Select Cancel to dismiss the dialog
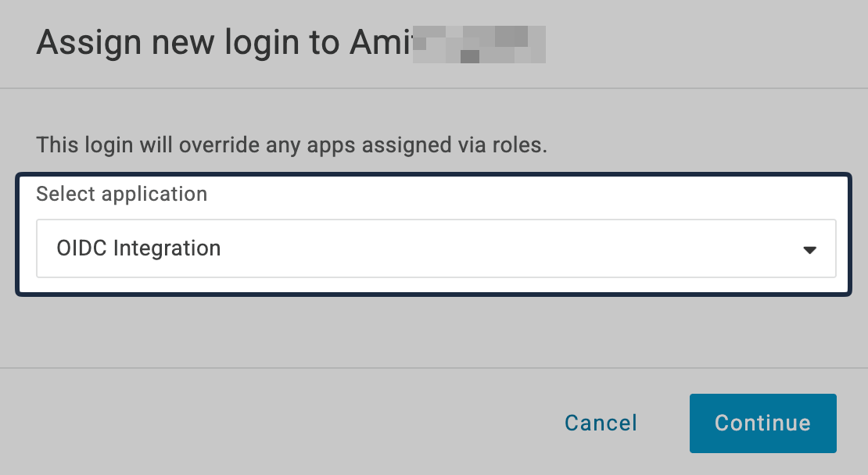 pyautogui.click(x=600, y=423)
